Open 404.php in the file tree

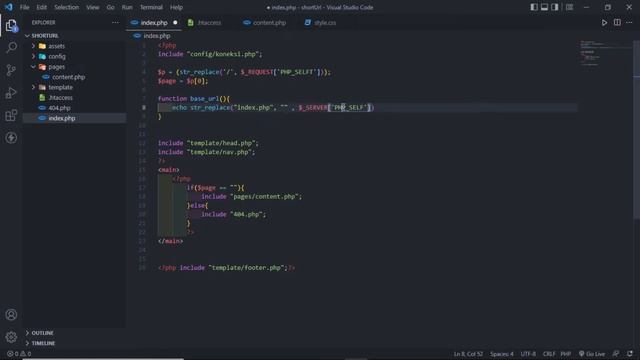click(59, 108)
